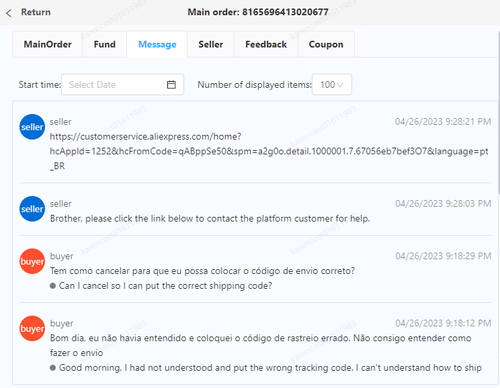Click the 'Start time:' label
Screen dimensions: 500x388
40,85
